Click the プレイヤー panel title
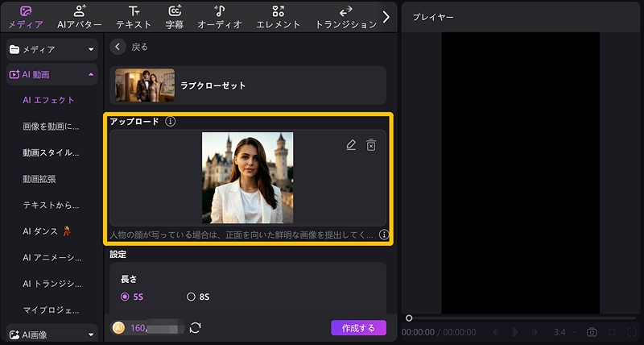Image resolution: width=644 pixels, height=345 pixels. (x=433, y=17)
